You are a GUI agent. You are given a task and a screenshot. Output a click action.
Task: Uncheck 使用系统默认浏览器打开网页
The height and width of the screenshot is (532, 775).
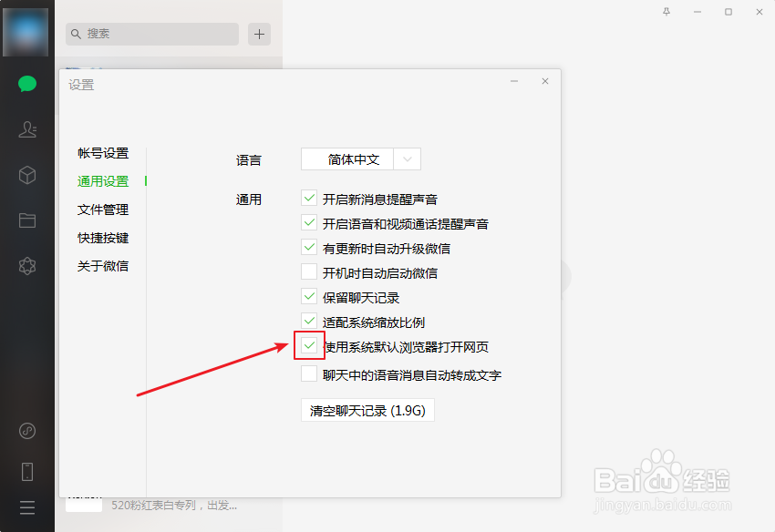click(x=309, y=346)
